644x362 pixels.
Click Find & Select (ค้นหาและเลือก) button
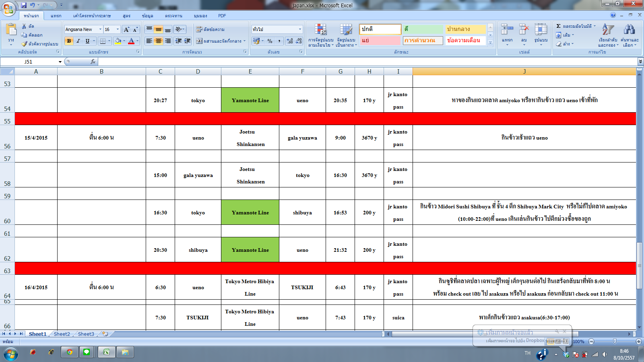[x=630, y=35]
